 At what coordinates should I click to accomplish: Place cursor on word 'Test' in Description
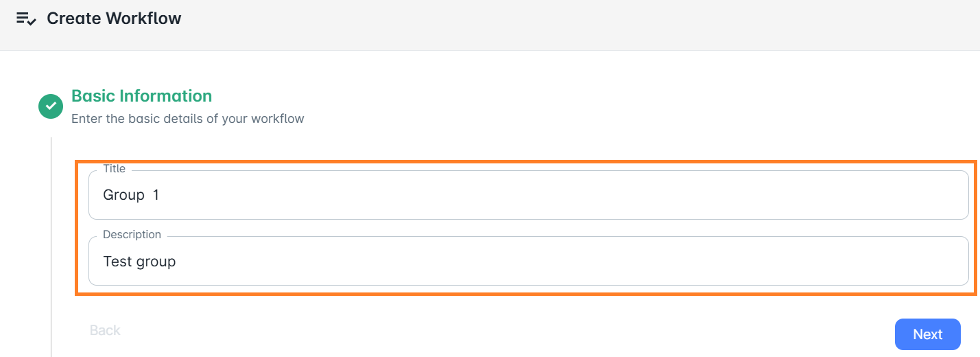coord(117,262)
